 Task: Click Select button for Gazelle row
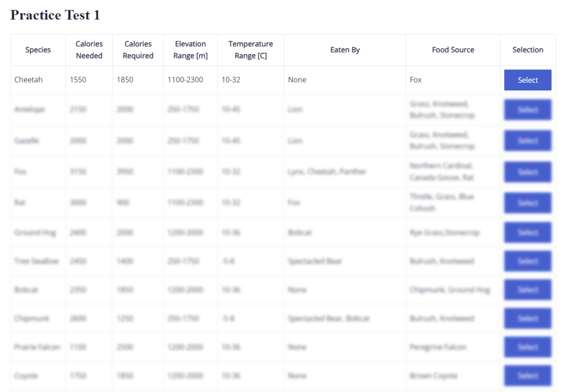coord(527,141)
